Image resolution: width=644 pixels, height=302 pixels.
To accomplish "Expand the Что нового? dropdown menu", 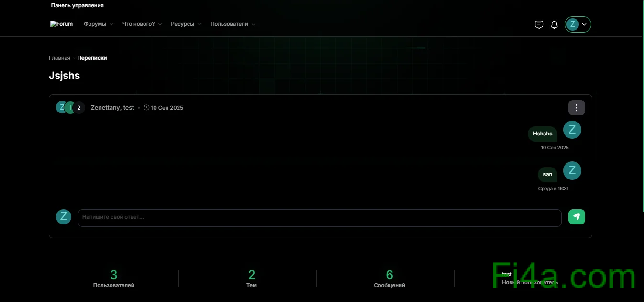I will (x=142, y=24).
